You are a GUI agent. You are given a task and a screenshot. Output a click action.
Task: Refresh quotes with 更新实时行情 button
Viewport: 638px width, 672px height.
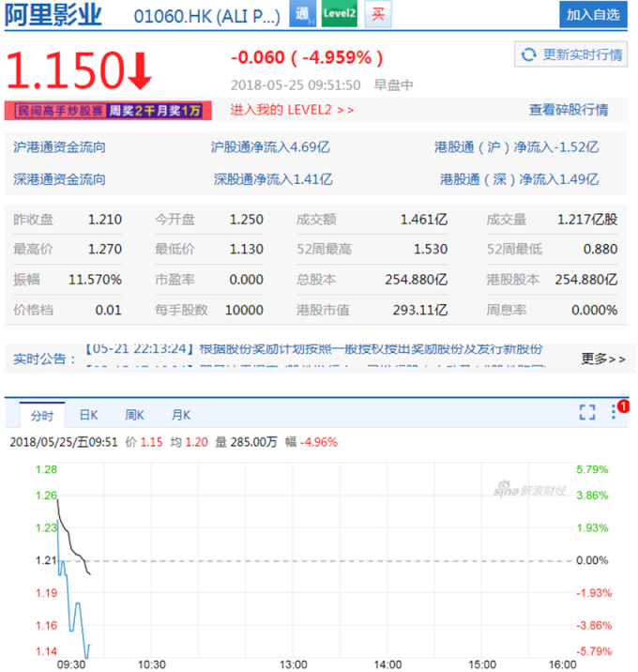(x=570, y=54)
